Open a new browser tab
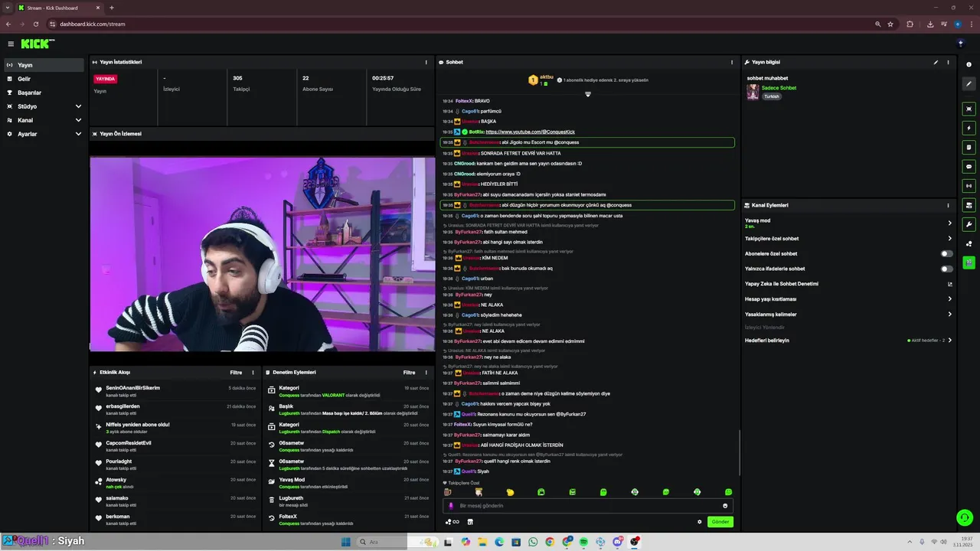Viewport: 980px width, 551px height. pos(112,8)
